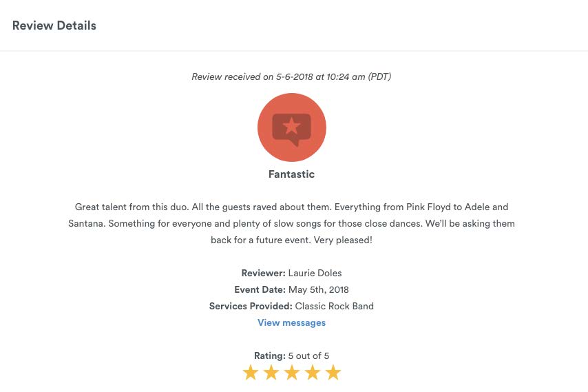Click the review line starting 'Great talent'

291,207
